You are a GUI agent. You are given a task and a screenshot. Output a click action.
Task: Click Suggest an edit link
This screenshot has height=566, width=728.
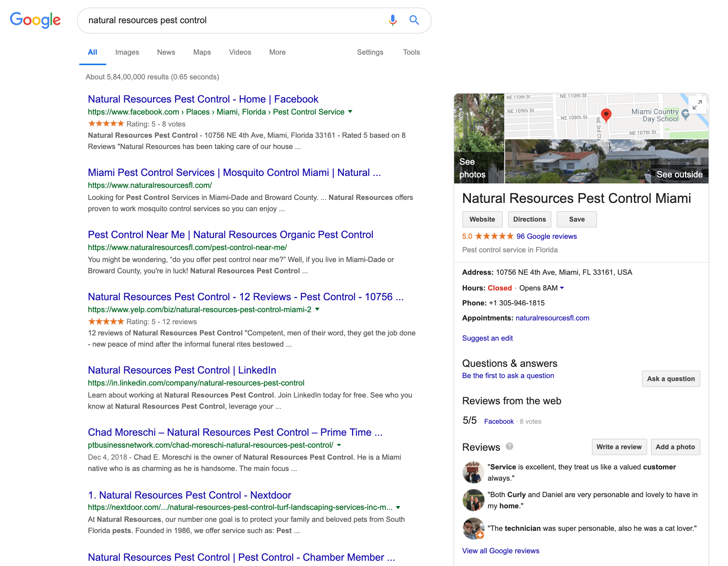(x=487, y=338)
